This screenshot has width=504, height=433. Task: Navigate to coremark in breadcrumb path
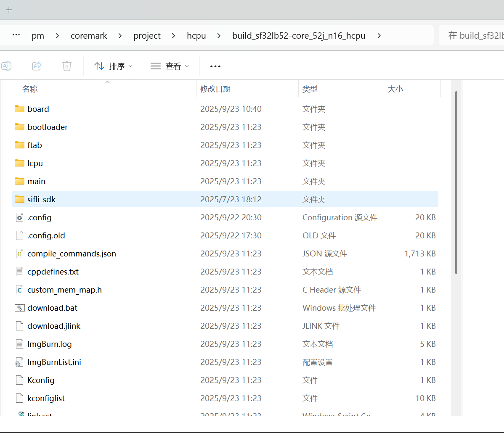[x=89, y=36]
